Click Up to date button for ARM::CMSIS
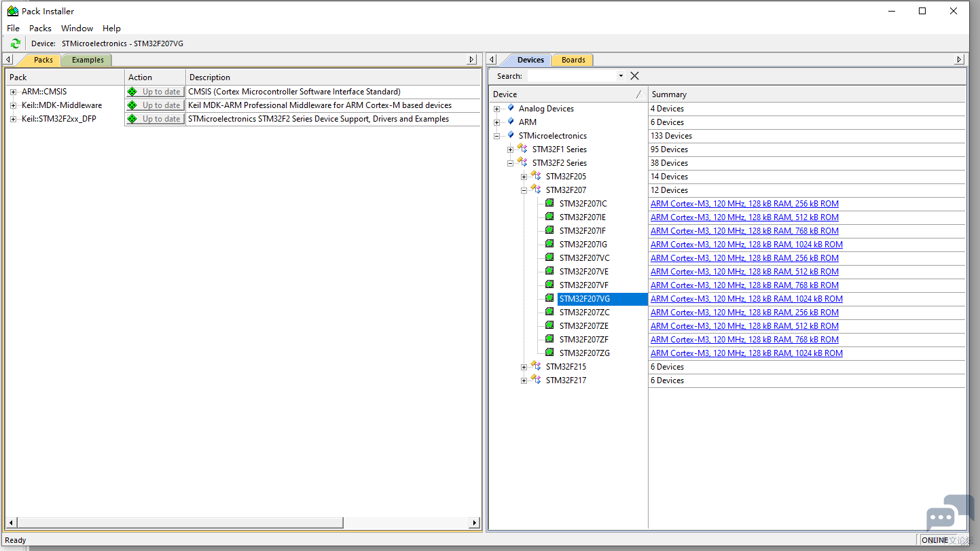This screenshot has height=551, width=980. tap(155, 92)
